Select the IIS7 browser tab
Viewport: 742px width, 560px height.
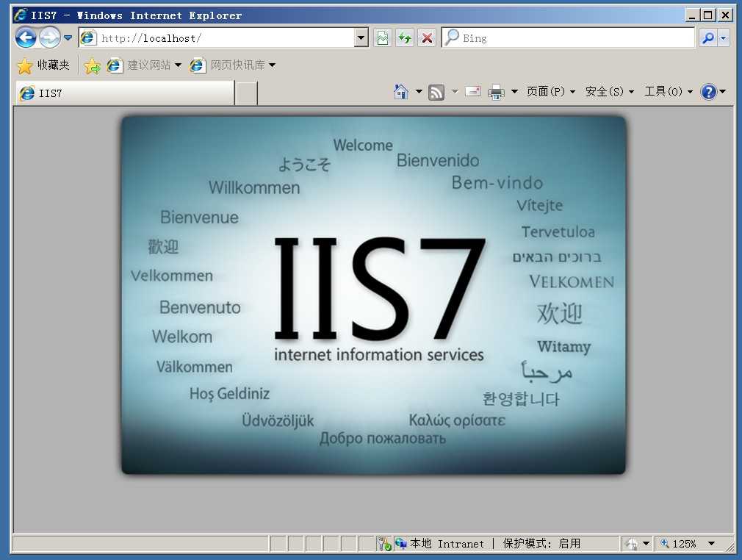(126, 93)
